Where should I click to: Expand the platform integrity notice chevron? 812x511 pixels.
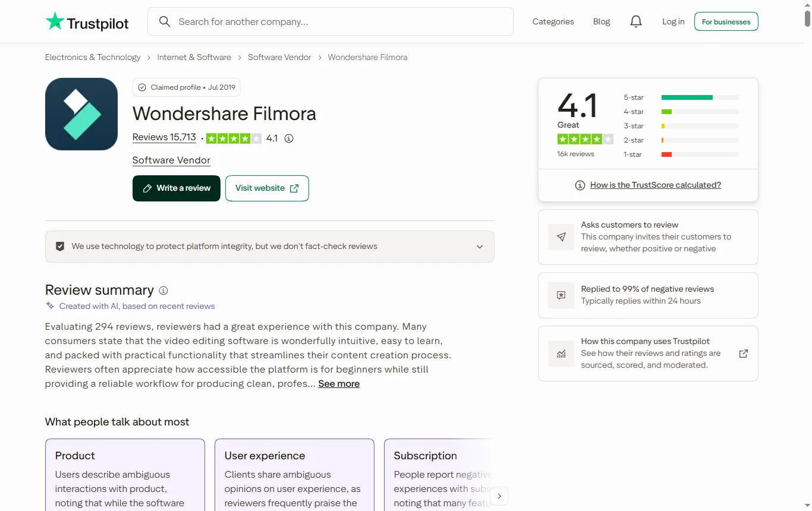(480, 247)
